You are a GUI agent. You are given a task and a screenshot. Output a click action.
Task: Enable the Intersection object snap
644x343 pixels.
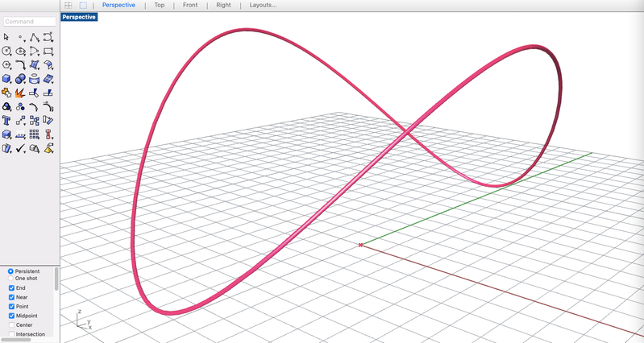11,334
